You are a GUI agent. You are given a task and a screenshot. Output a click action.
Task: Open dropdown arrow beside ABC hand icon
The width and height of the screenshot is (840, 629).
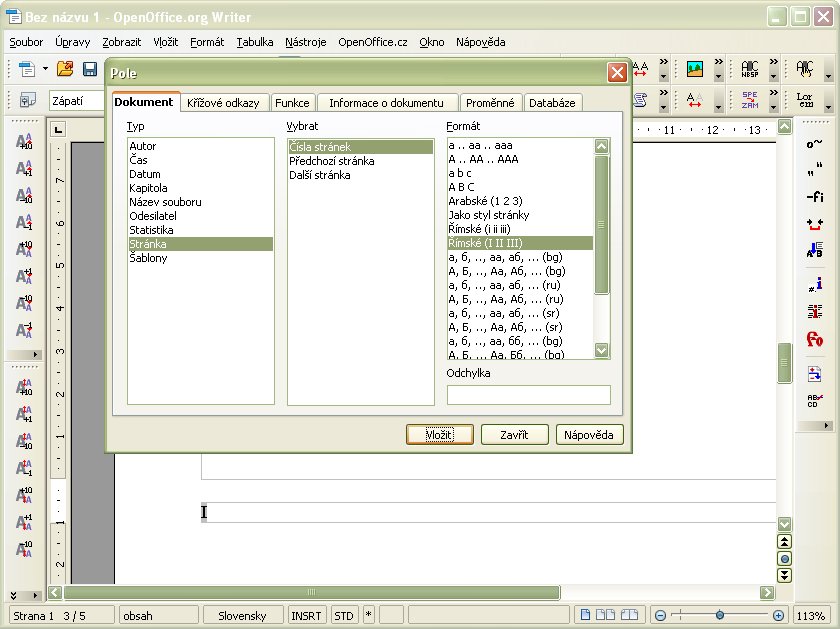[x=828, y=76]
